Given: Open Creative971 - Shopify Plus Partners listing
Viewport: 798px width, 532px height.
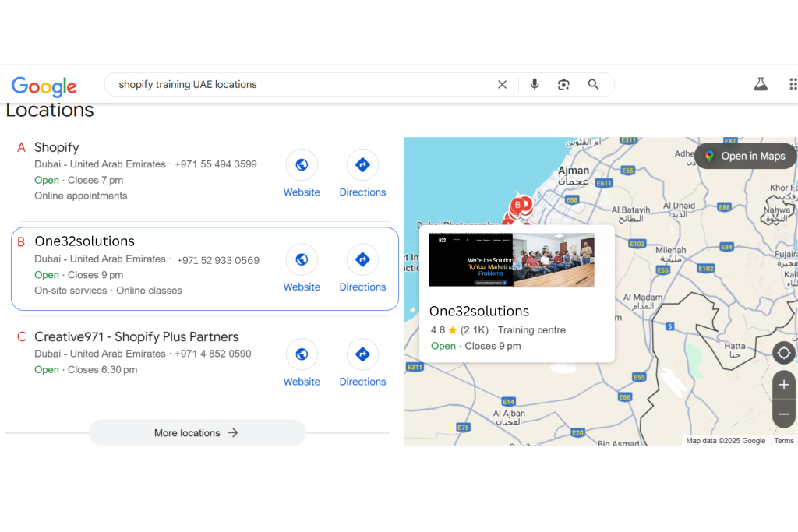Looking at the screenshot, I should point(136,336).
